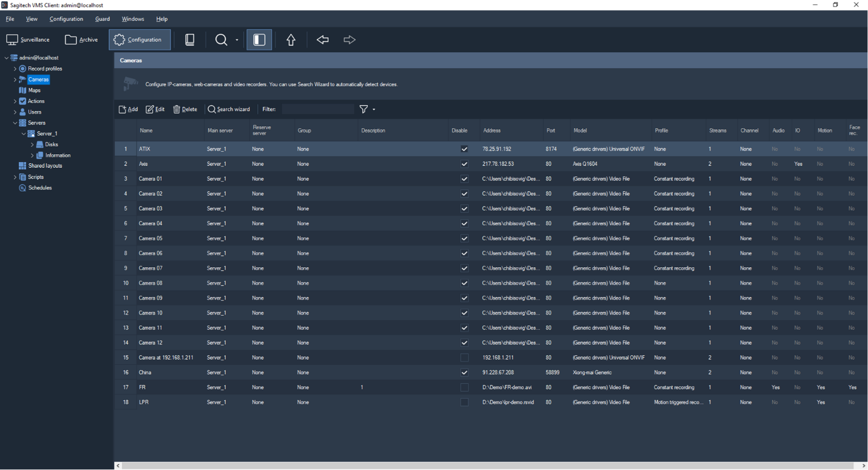868x470 pixels.
Task: Click into the Filter text field
Action: (x=317, y=109)
